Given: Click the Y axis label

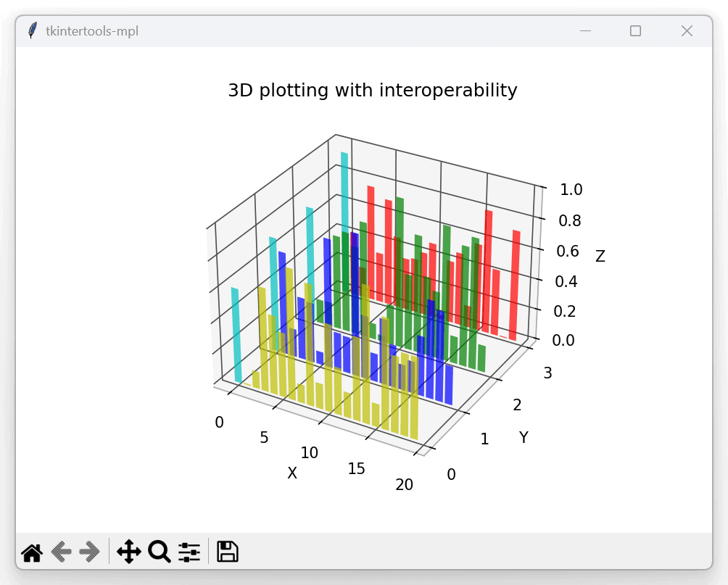Looking at the screenshot, I should pyautogui.click(x=524, y=437).
